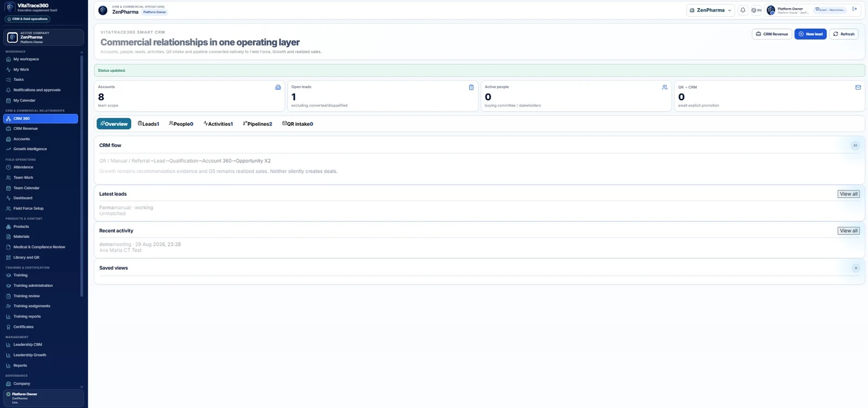This screenshot has width=868, height=408.
Task: View all recent activity
Action: coord(848,231)
